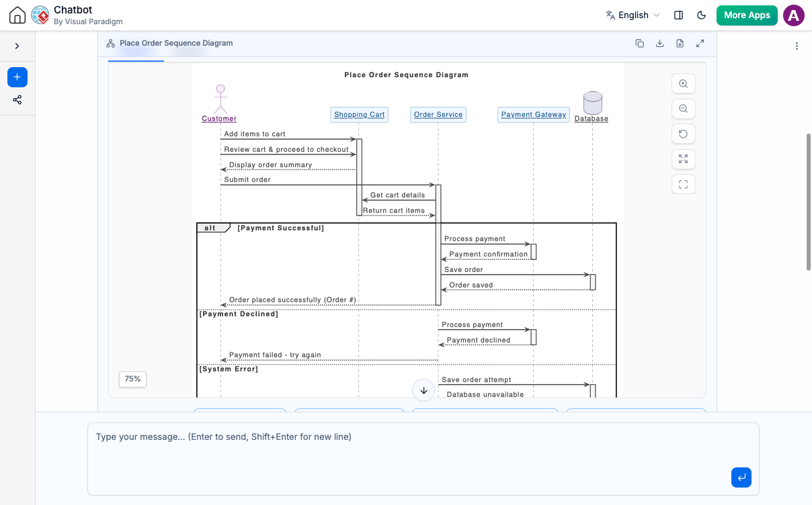Click the page vertical scrollbar
Viewport: 812px width, 505px height.
(x=809, y=201)
